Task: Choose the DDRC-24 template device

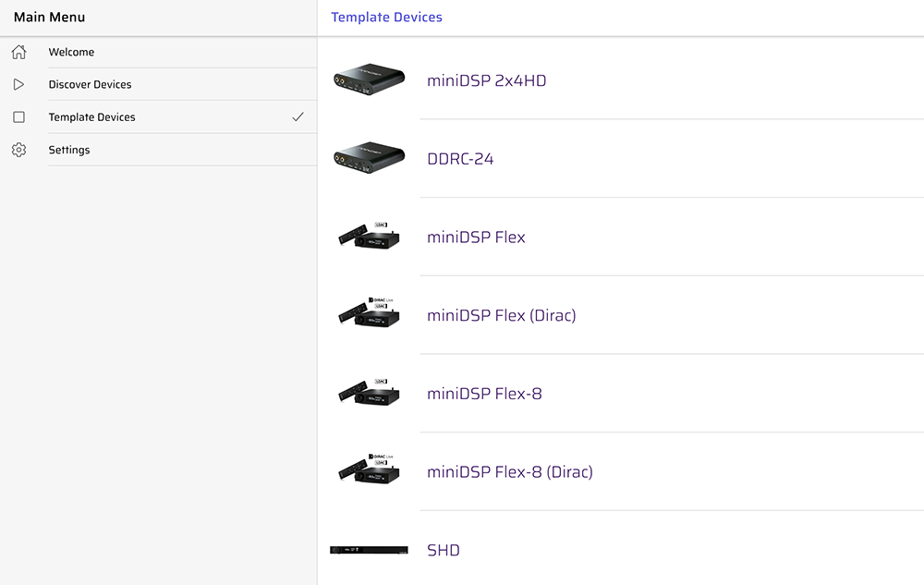Action: 460,159
